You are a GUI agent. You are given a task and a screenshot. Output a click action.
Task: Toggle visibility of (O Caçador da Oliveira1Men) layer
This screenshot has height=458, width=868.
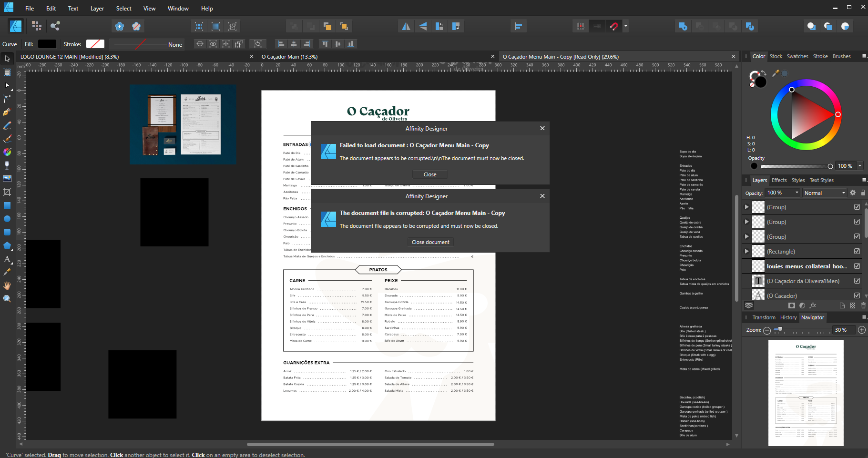click(857, 281)
